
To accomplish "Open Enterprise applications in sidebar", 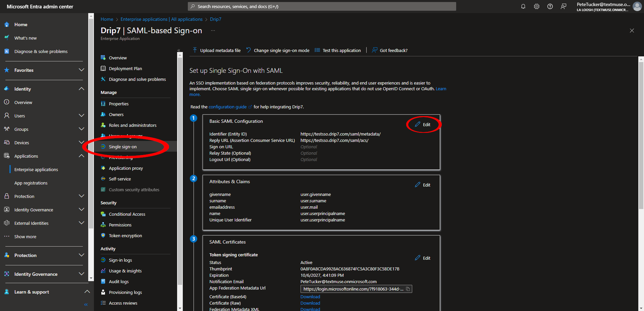I will click(36, 169).
